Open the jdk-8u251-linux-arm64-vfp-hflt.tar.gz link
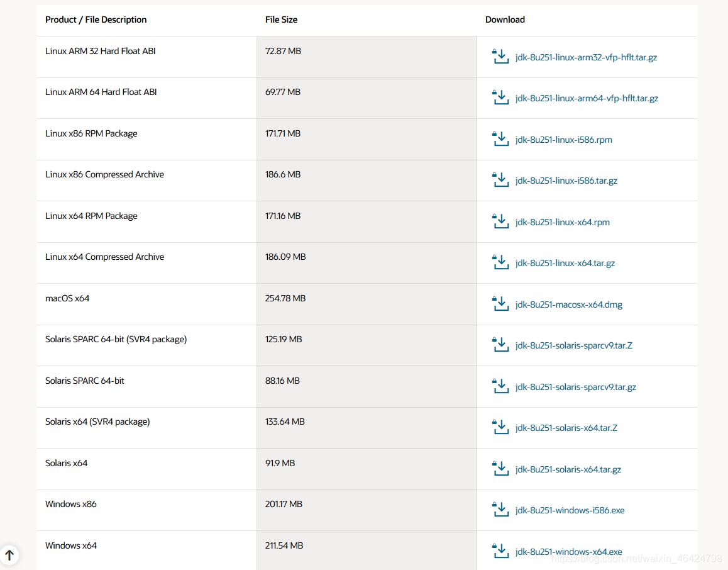 (x=587, y=99)
